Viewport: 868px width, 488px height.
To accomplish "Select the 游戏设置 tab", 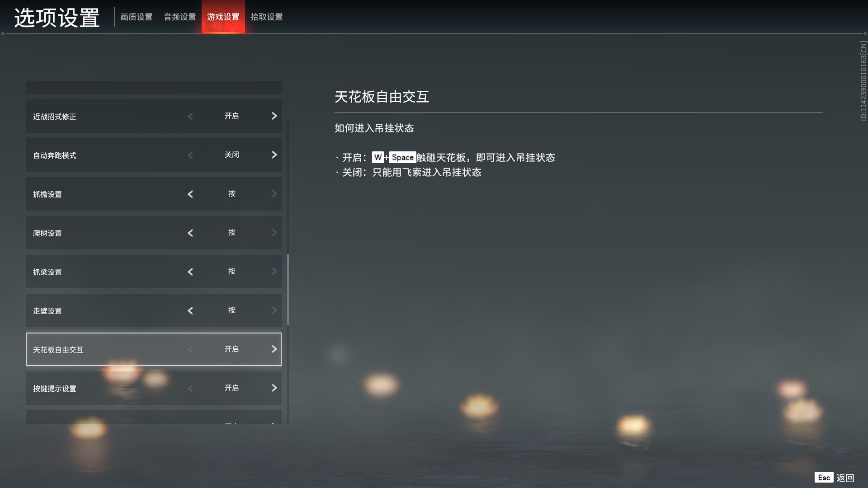I will coord(223,17).
